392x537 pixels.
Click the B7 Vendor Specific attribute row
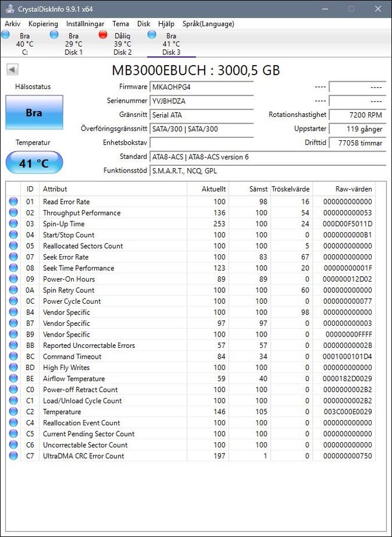click(x=191, y=323)
